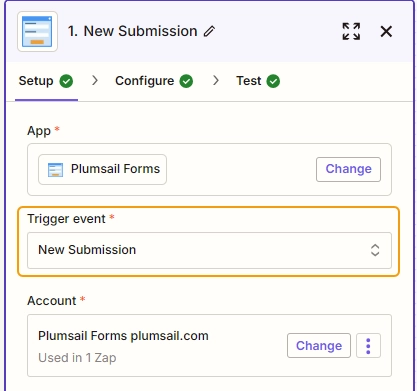The height and width of the screenshot is (391, 417).
Task: Expand panel with the fullscreen arrows icon
Action: pyautogui.click(x=351, y=31)
